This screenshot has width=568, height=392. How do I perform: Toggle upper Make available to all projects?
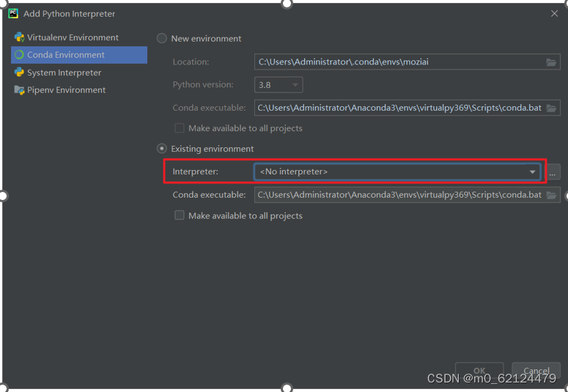tap(180, 128)
